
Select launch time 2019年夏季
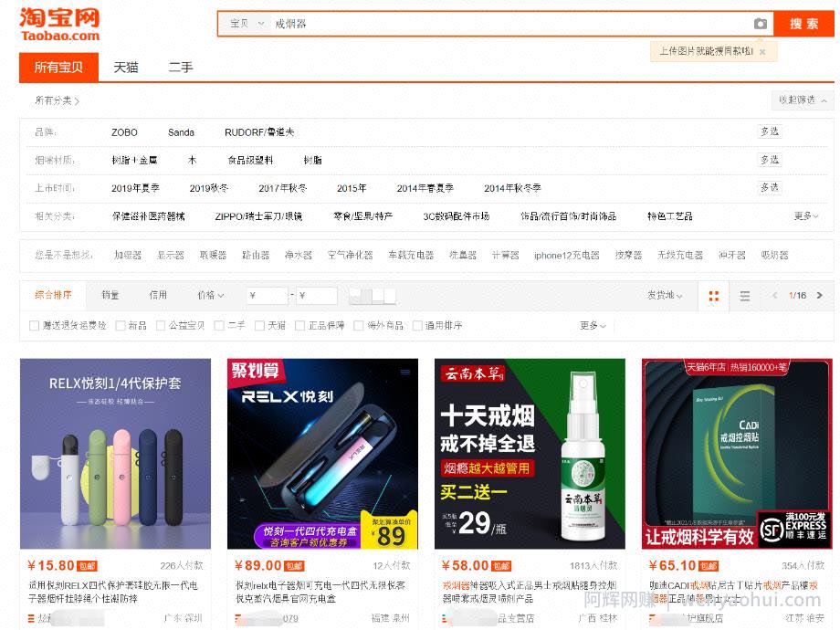pos(135,188)
